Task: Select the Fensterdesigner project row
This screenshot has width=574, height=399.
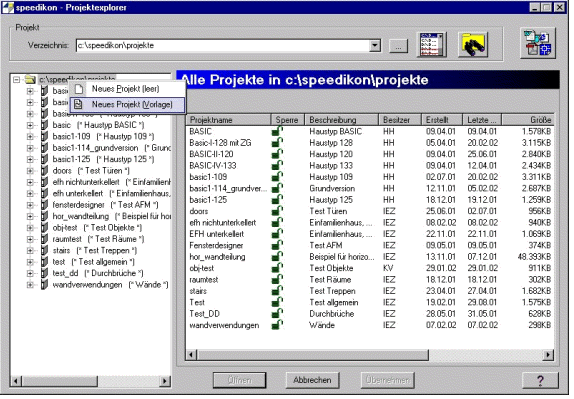Action: pos(370,245)
